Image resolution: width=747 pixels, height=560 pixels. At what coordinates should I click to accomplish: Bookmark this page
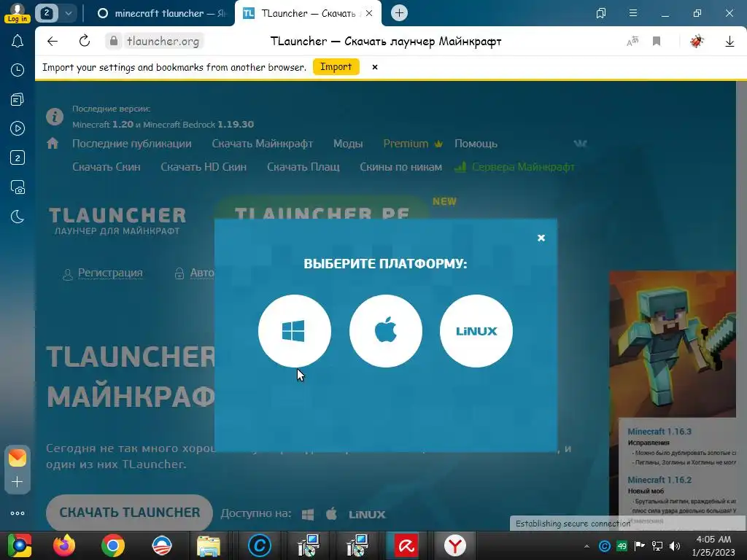(657, 42)
